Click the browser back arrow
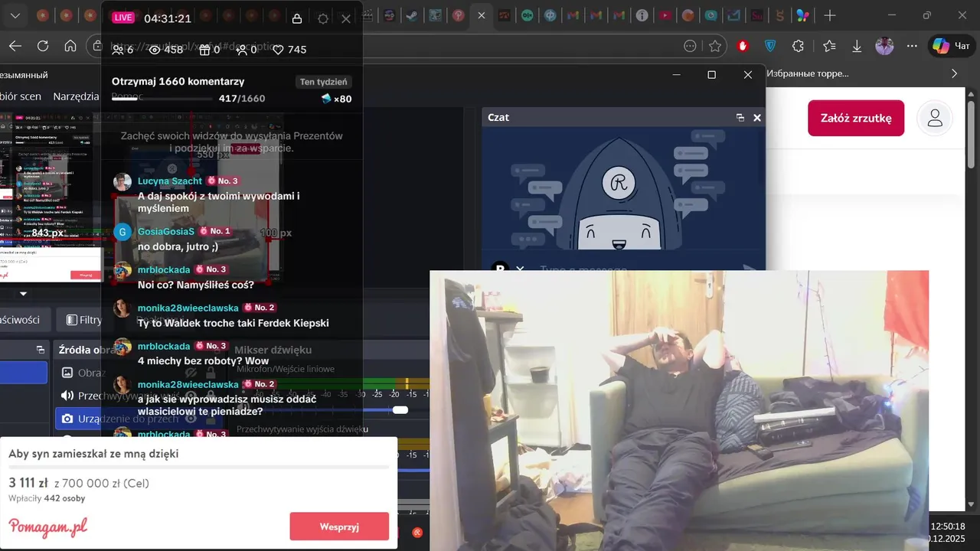The image size is (980, 551). tap(15, 46)
